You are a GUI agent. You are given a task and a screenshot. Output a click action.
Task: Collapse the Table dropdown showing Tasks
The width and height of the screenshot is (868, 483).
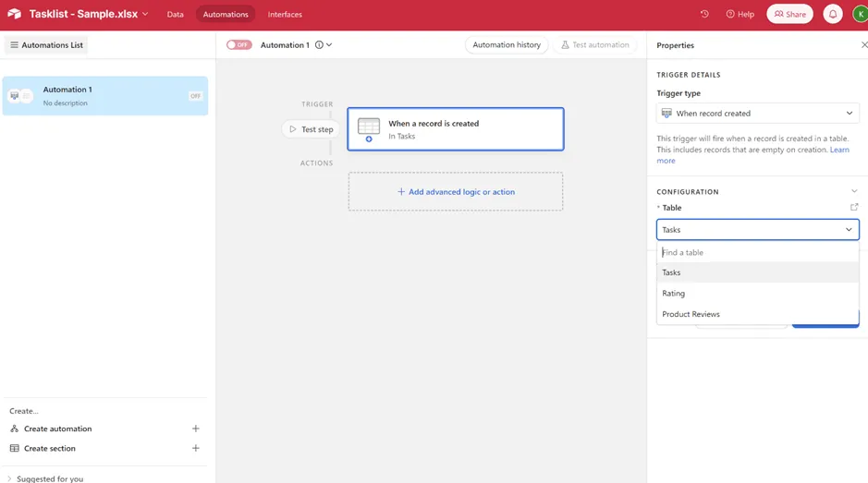pyautogui.click(x=757, y=230)
